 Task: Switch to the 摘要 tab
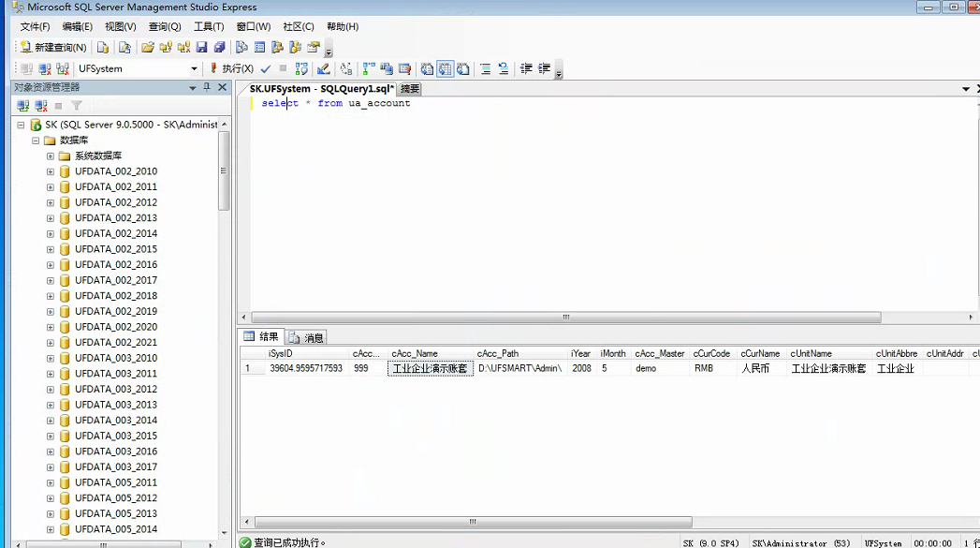click(x=410, y=89)
